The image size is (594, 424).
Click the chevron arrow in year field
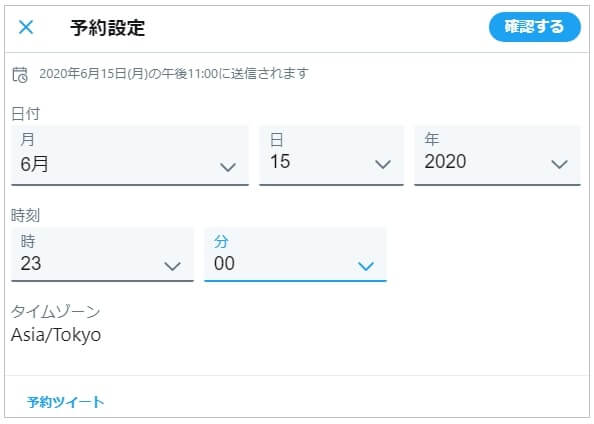tap(560, 164)
